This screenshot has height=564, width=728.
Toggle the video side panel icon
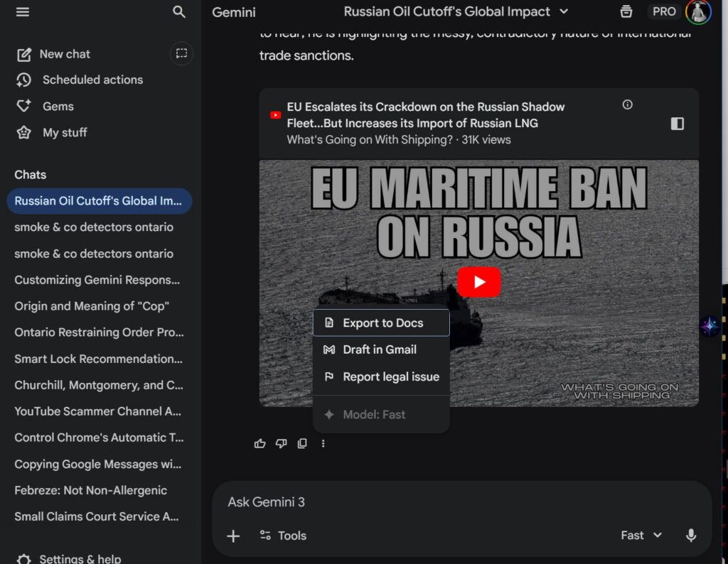[x=677, y=124]
